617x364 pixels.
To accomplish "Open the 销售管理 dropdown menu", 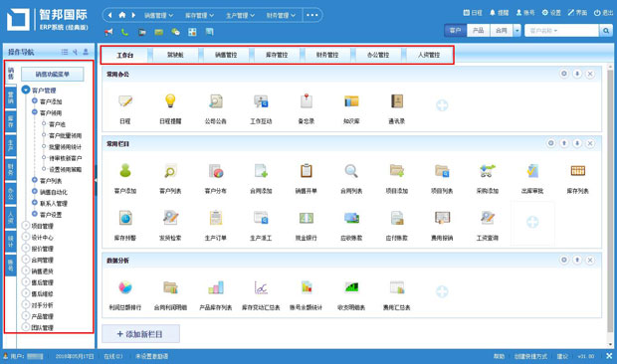I will [x=158, y=15].
